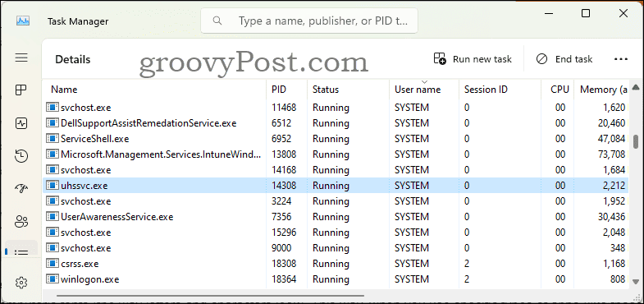Open the Processes page icon
644x304 pixels.
point(21,90)
